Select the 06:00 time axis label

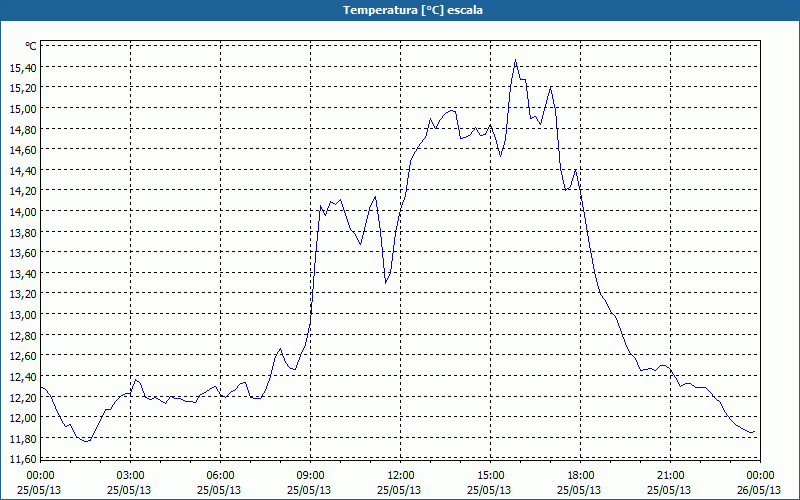[x=220, y=476]
